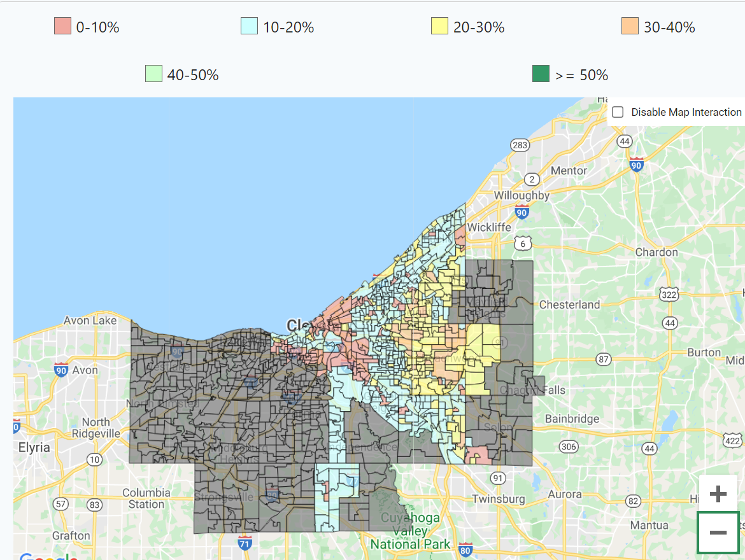Click the Route 306 shield marker
Viewport: 745px width, 560px height.
point(569,447)
